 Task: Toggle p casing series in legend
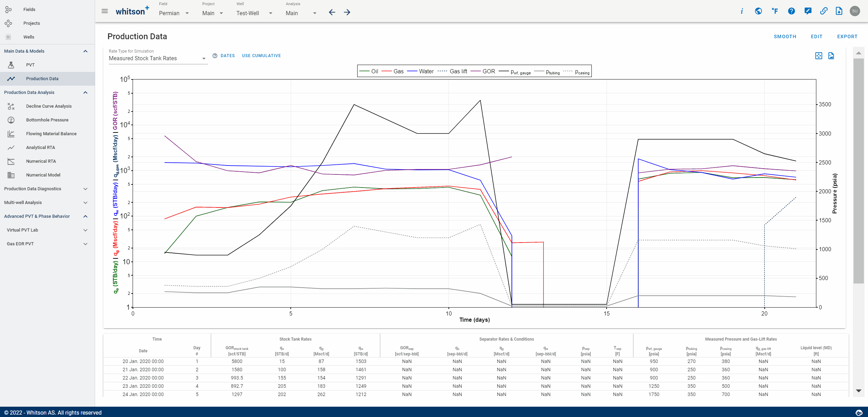(577, 72)
